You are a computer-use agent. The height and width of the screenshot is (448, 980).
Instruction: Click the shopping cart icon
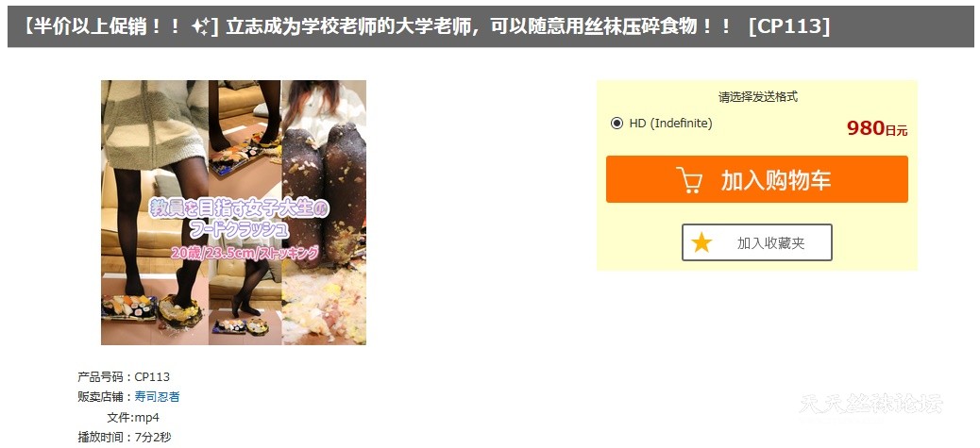pyautogui.click(x=689, y=180)
